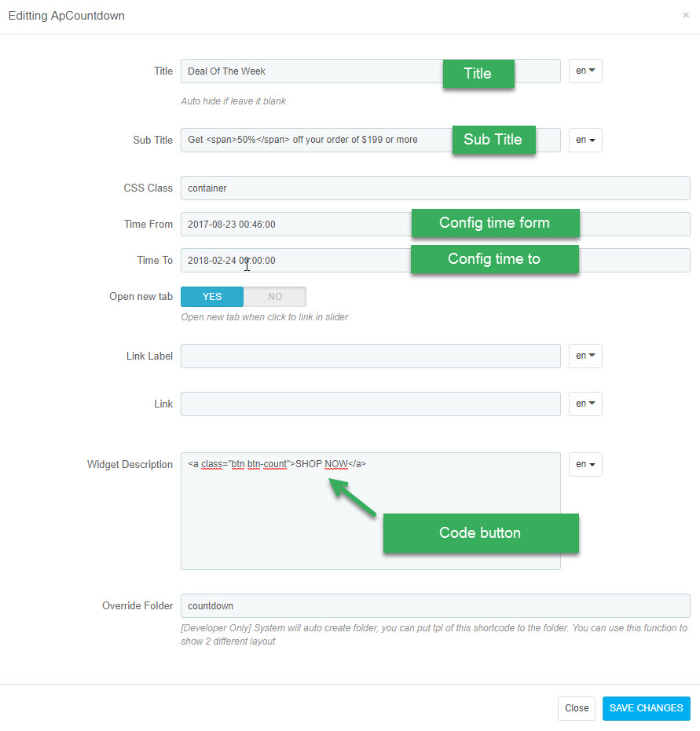Viewport: 700px width, 731px height.
Task: Click the empty Link input field
Action: pyautogui.click(x=371, y=404)
